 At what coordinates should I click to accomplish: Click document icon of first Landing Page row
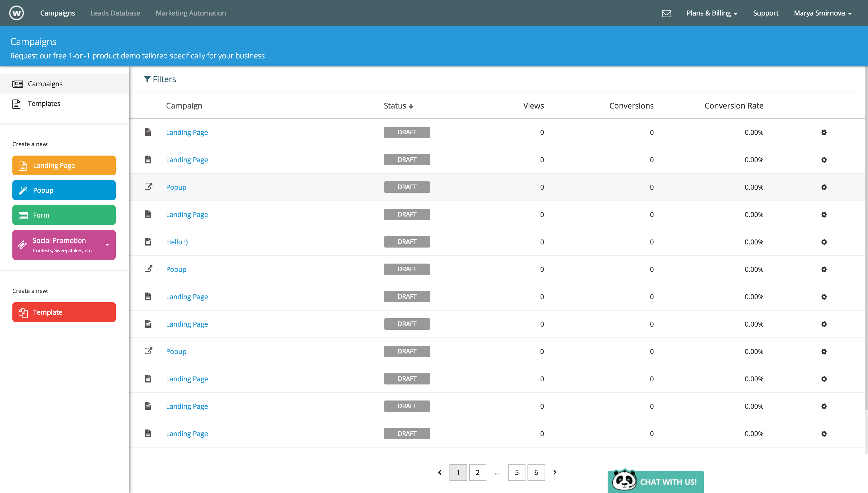(x=148, y=132)
